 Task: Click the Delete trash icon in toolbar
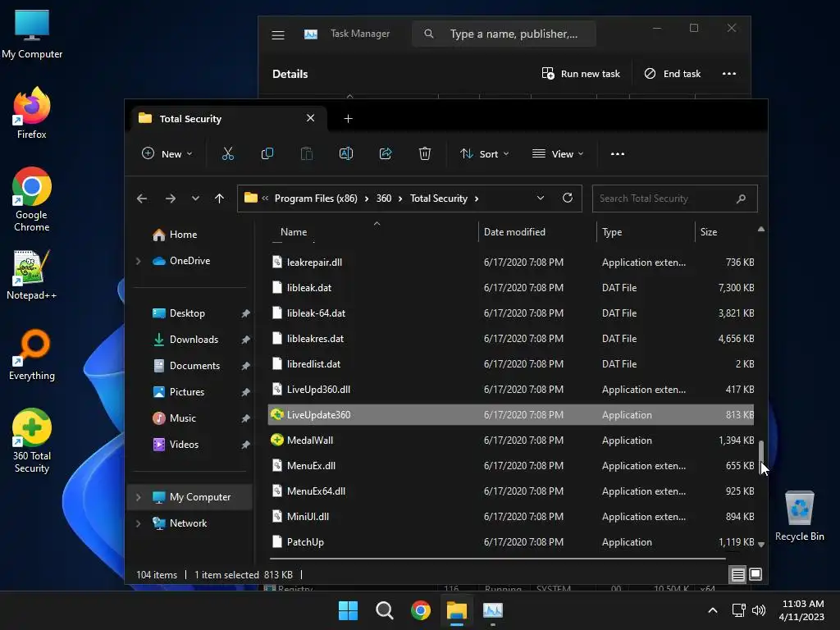(x=425, y=153)
